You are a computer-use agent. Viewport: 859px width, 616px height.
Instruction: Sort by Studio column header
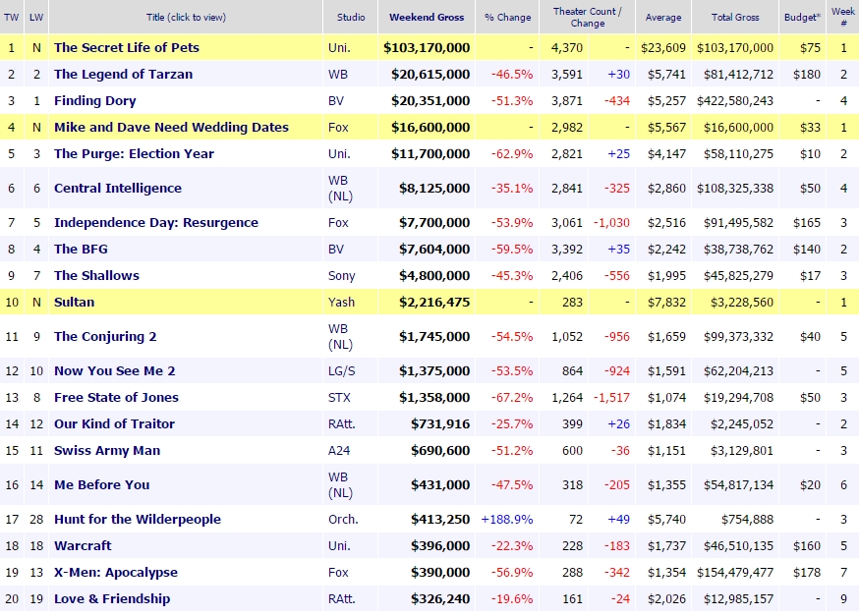pyautogui.click(x=351, y=17)
